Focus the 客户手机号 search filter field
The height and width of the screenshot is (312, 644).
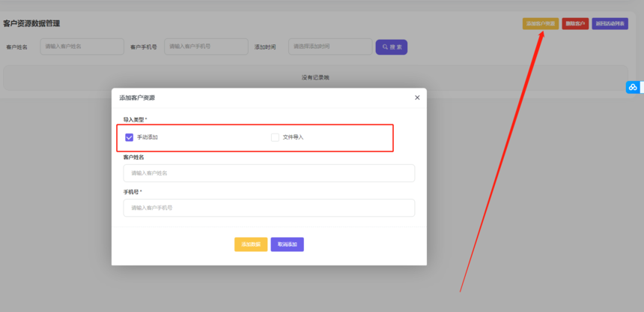pyautogui.click(x=206, y=46)
